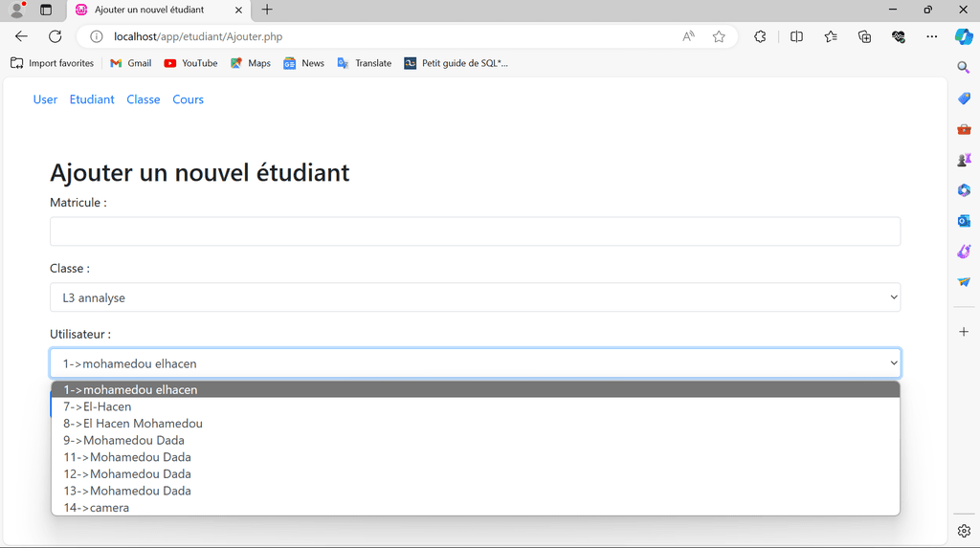Choose option 13->Mohamedou Dada
The image size is (980, 548).
pos(475,491)
